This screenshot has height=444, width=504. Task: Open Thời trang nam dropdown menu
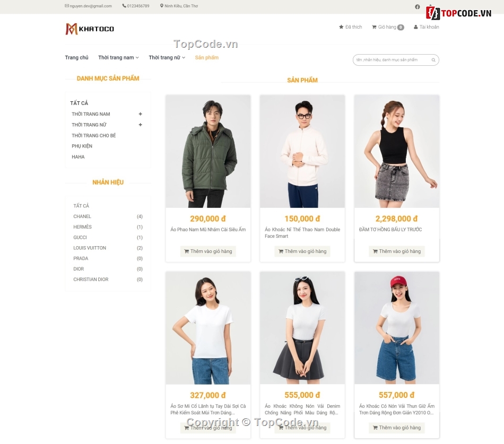(x=118, y=57)
